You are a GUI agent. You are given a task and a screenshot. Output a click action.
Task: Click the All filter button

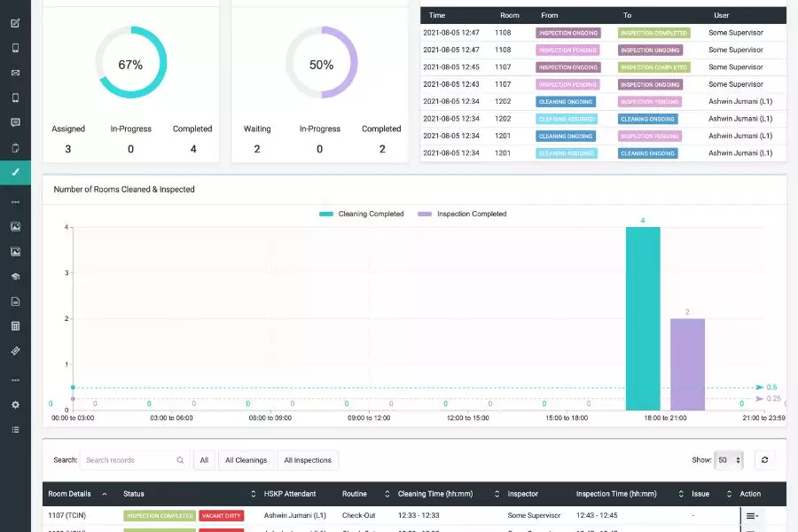pos(204,460)
